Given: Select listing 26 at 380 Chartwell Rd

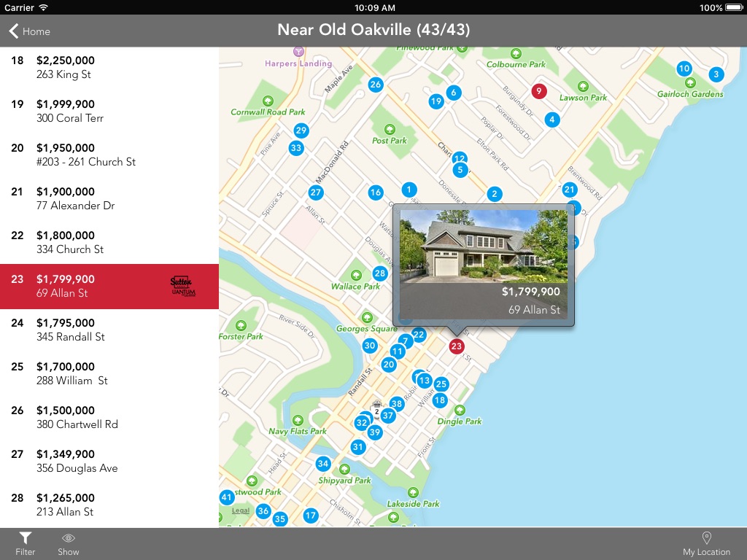Looking at the screenshot, I should click(109, 418).
